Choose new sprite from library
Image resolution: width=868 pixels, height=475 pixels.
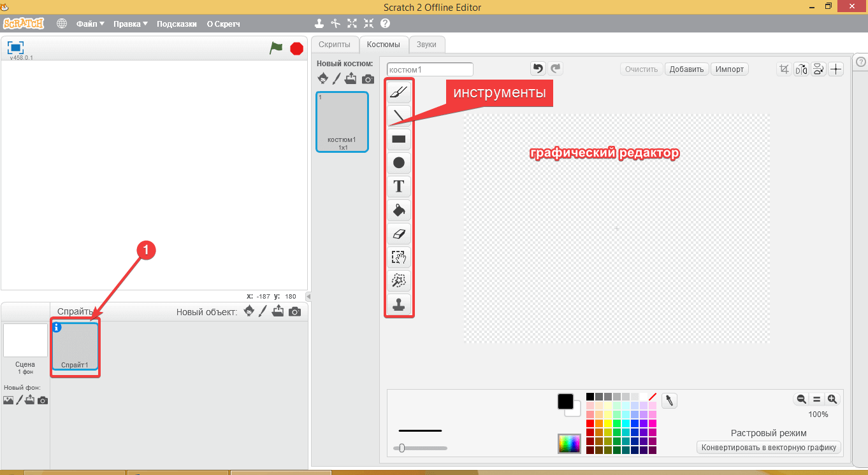tap(249, 311)
